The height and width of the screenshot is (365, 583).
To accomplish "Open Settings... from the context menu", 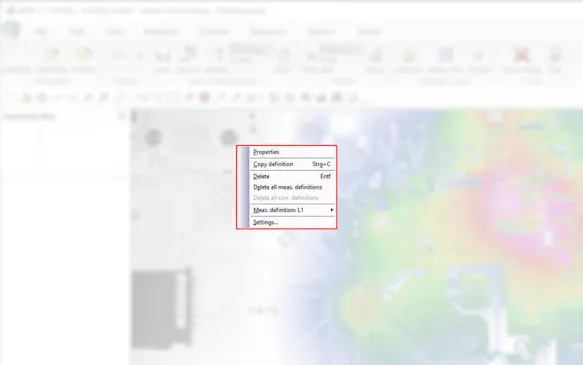I will [x=292, y=223].
